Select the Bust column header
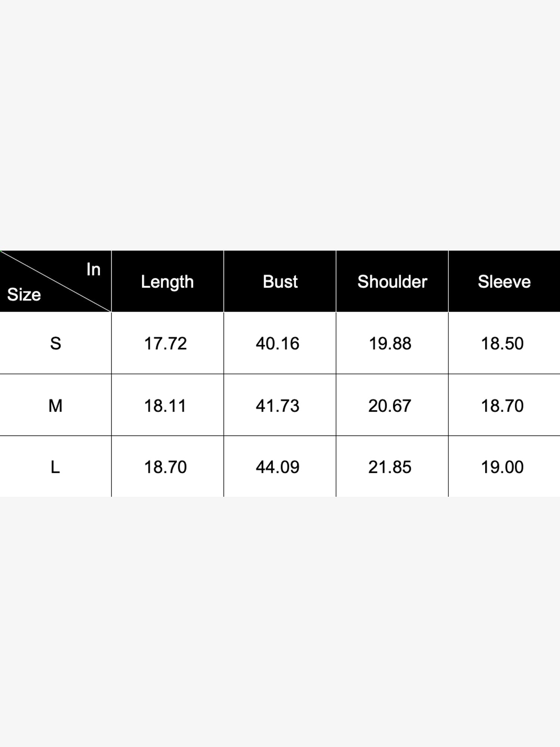The height and width of the screenshot is (747, 560). pyautogui.click(x=280, y=282)
